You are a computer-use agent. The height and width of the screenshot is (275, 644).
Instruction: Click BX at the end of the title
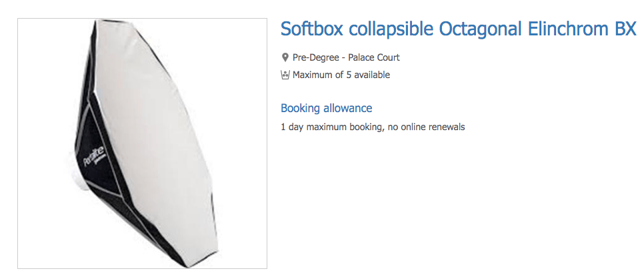[625, 29]
